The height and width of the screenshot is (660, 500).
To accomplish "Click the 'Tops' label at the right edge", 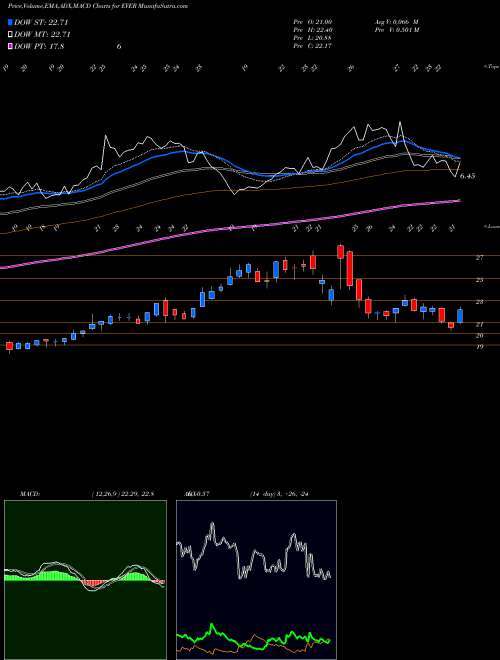I will pos(492,67).
